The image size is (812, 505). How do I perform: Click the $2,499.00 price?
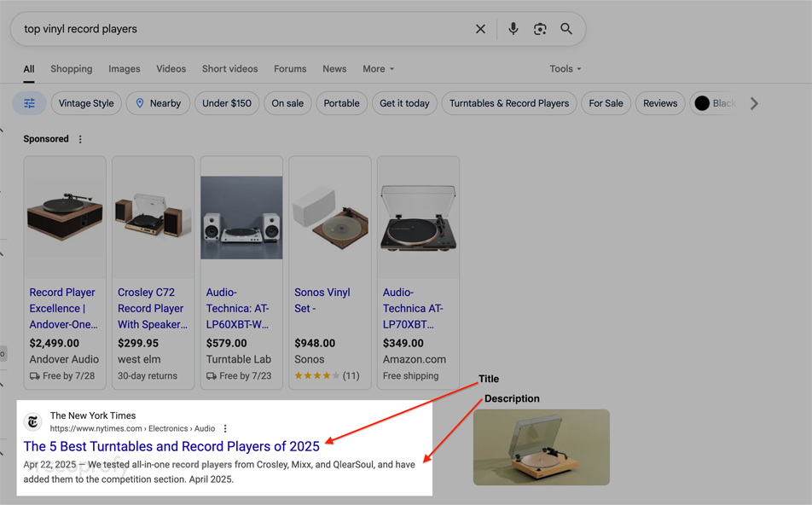(x=55, y=344)
